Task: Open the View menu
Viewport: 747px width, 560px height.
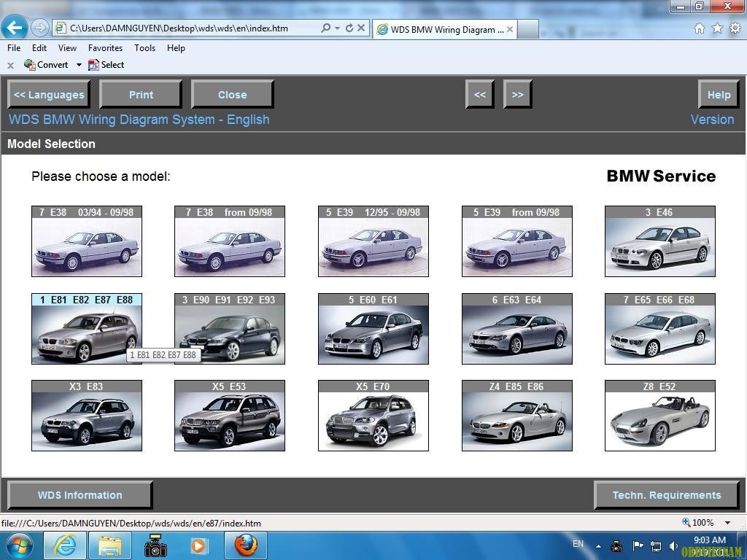Action: click(67, 48)
